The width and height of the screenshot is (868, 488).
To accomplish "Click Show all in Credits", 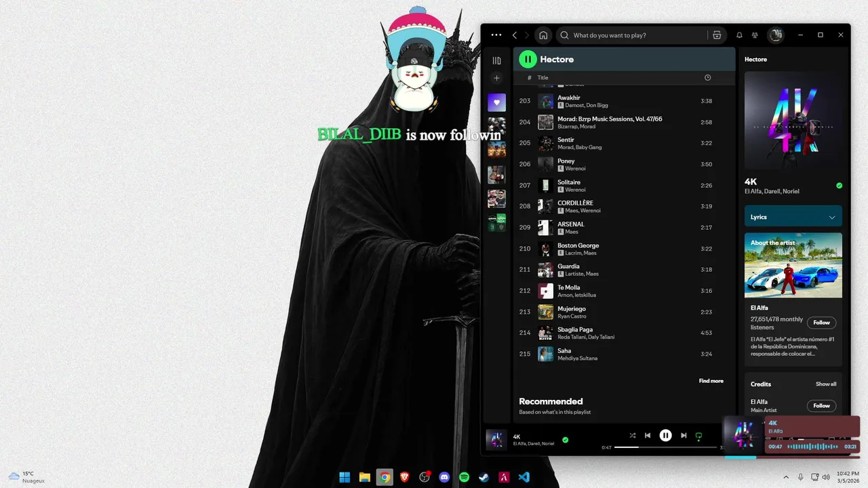I will click(825, 384).
